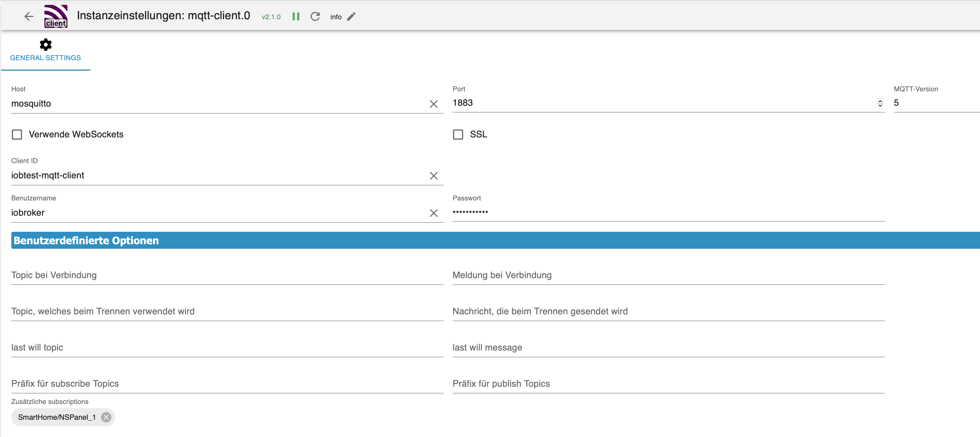Click the v2.1.0 version label
This screenshot has height=437, width=980.
pyautogui.click(x=271, y=17)
